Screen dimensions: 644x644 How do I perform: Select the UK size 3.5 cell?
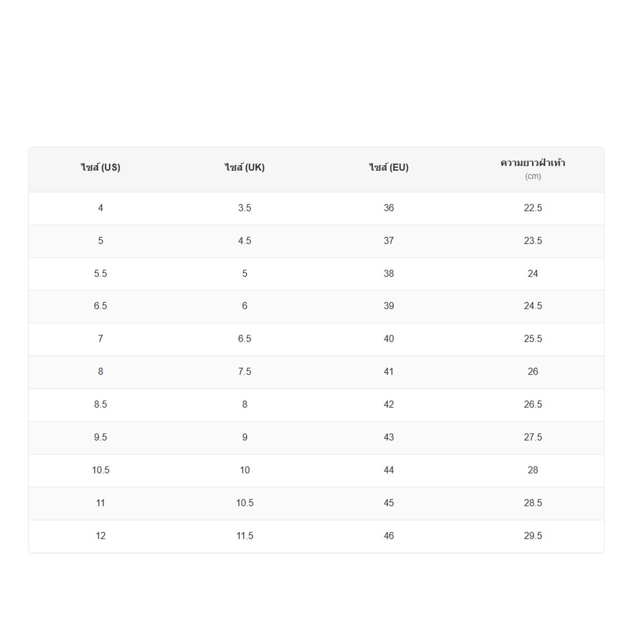pyautogui.click(x=245, y=208)
